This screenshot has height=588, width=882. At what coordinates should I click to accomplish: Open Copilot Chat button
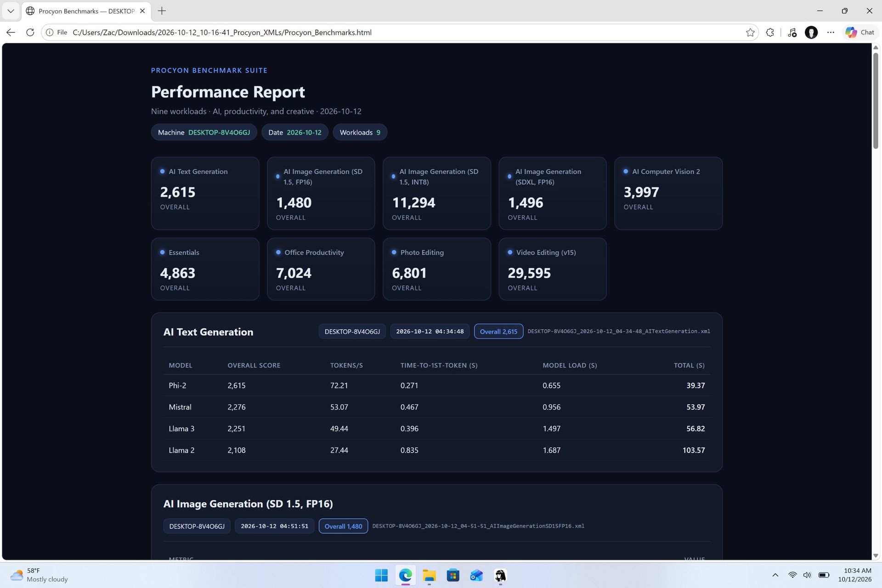(x=859, y=32)
